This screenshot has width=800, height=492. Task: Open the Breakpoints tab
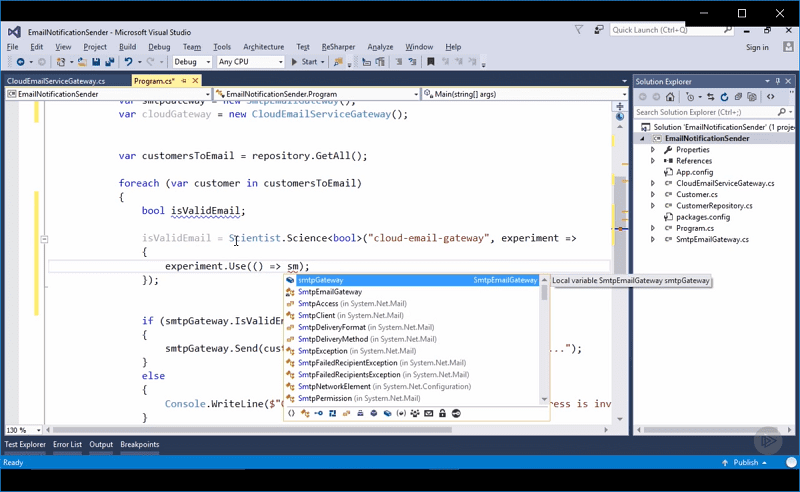click(x=140, y=445)
